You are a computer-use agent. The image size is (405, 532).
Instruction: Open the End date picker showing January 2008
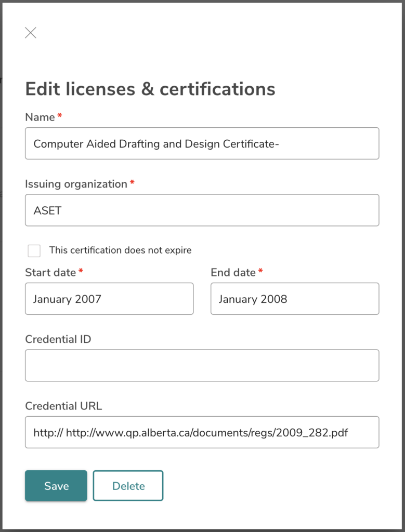(x=294, y=299)
